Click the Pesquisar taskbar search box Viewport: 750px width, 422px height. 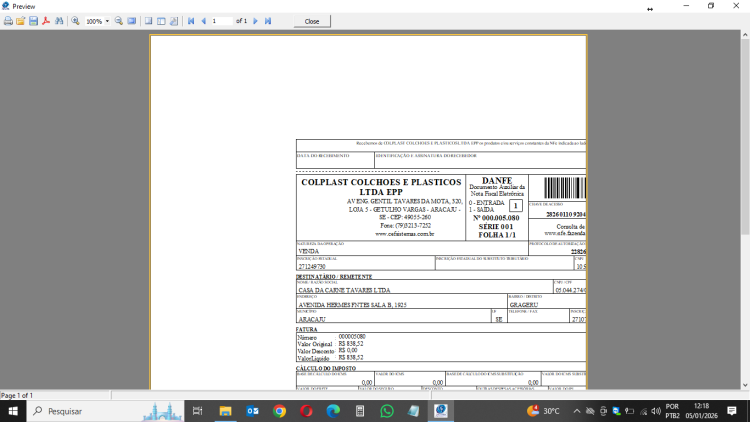pos(105,411)
